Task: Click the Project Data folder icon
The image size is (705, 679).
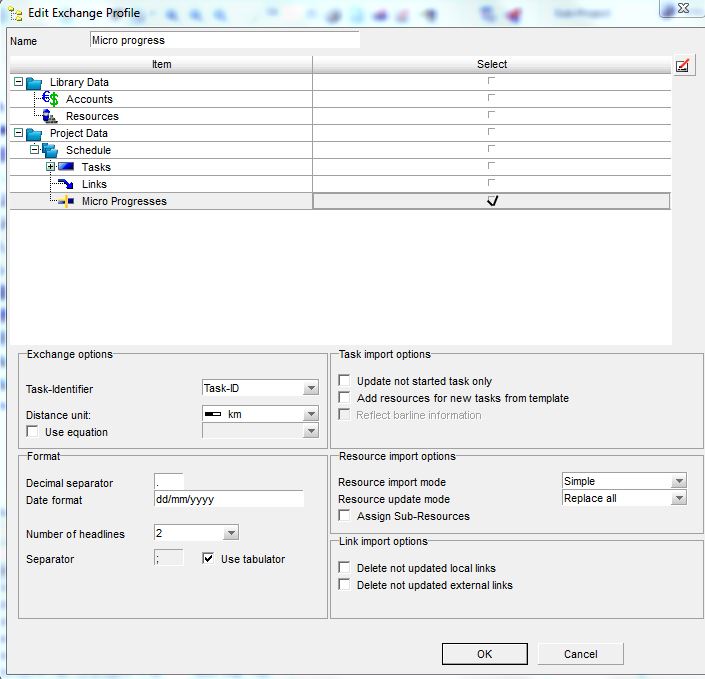Action: 34,134
